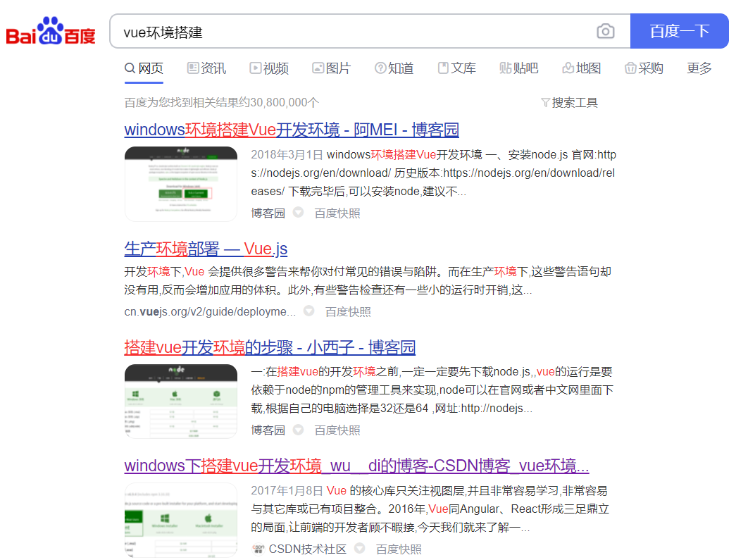This screenshot has width=736, height=560.
Task: Expand the dropdown arrow beside the 小西子 博客园 source
Action: tap(298, 430)
